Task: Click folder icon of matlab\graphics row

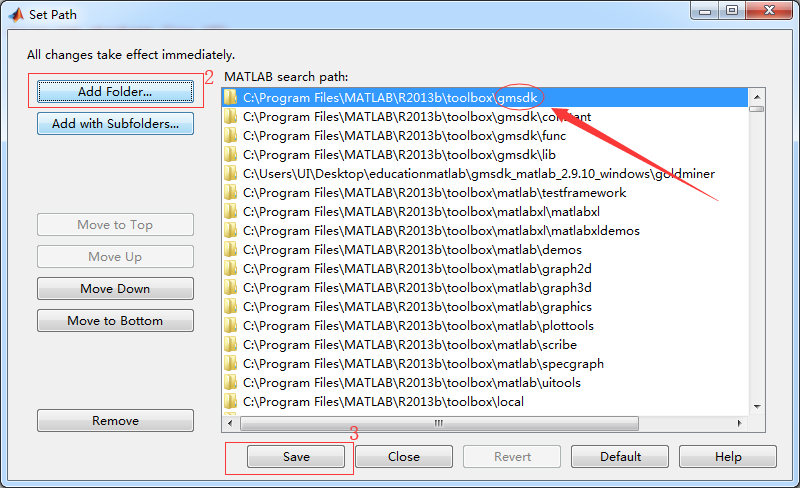Action: 231,307
